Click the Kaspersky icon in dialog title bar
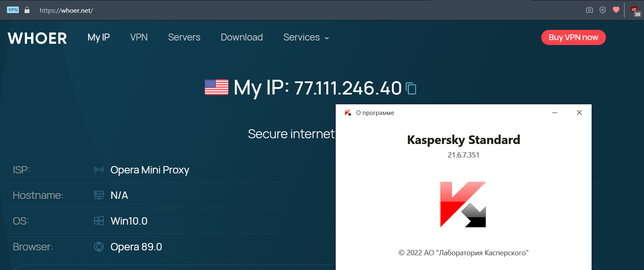Screen dimensions: 644x270 pyautogui.click(x=348, y=112)
